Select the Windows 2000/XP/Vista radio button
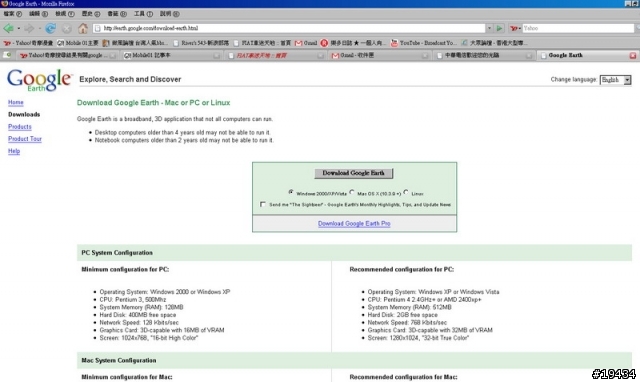The image size is (640, 382). click(291, 192)
